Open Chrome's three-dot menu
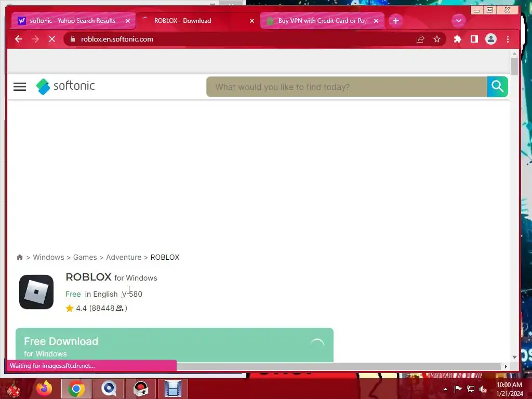The width and height of the screenshot is (532, 399). pos(508,39)
